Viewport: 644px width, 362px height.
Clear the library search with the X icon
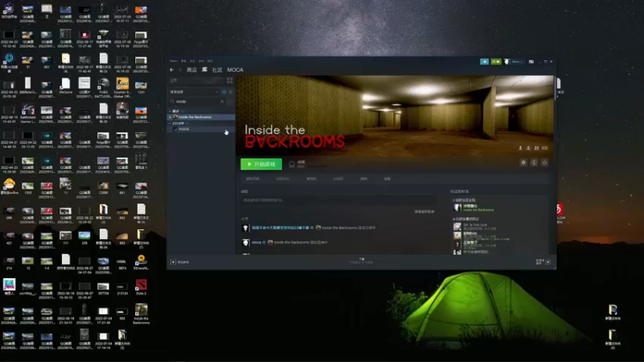(222, 101)
